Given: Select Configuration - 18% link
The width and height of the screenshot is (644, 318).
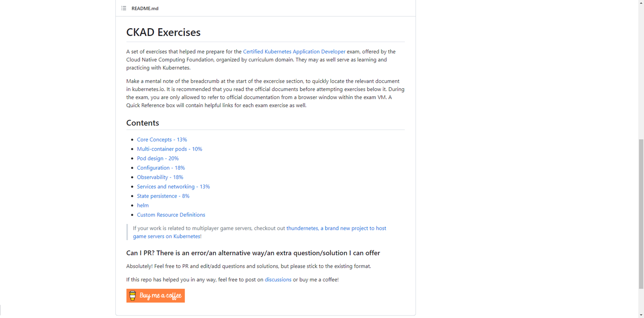Looking at the screenshot, I should tap(161, 168).
